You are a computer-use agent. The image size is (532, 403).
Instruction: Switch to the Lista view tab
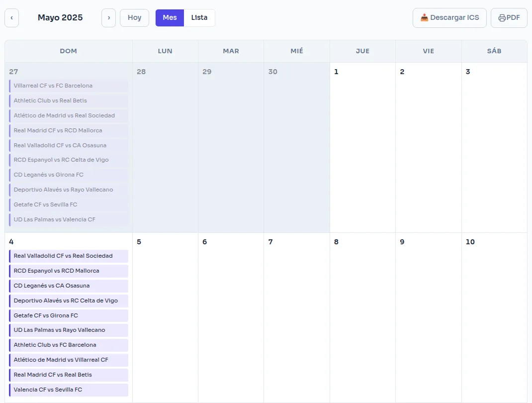(x=199, y=17)
